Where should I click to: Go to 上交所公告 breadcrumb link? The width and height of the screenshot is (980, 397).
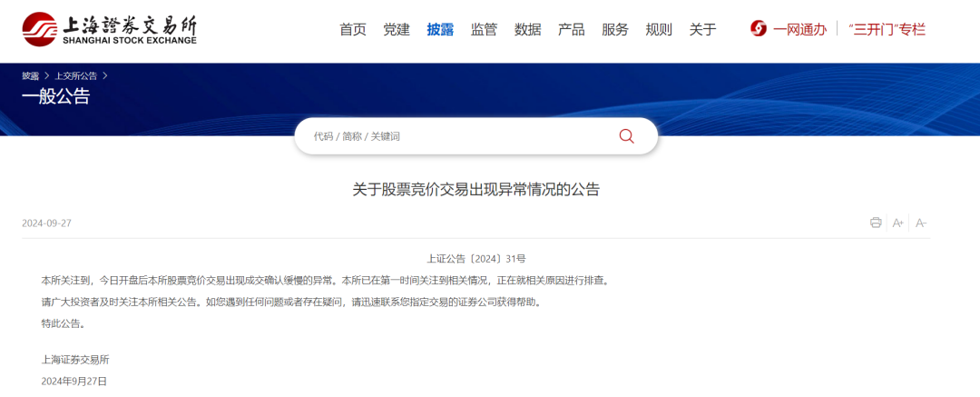(76, 75)
